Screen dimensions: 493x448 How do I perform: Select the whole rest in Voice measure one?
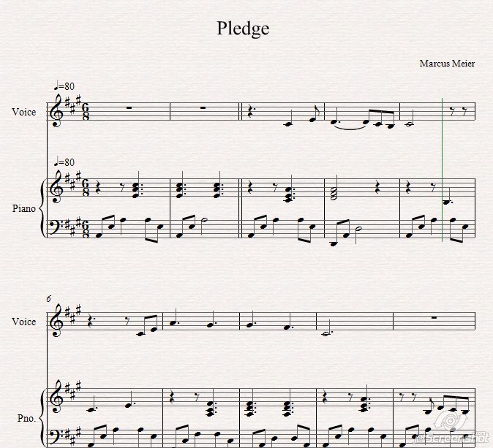(x=129, y=107)
